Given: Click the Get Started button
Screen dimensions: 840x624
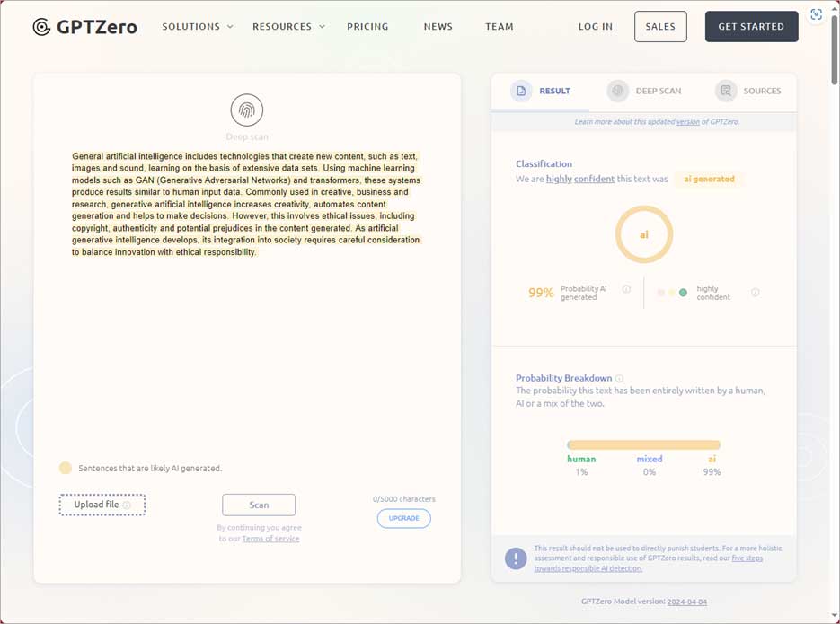Looking at the screenshot, I should (x=751, y=27).
